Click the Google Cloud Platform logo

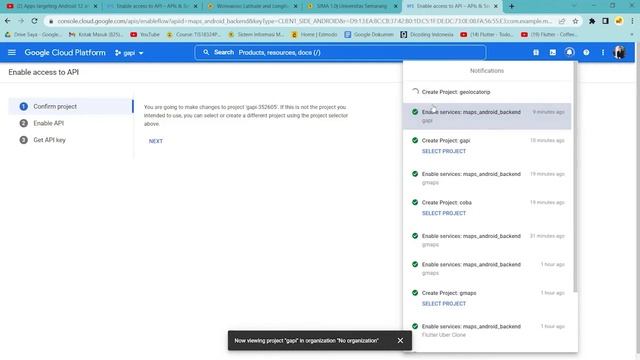pos(65,52)
